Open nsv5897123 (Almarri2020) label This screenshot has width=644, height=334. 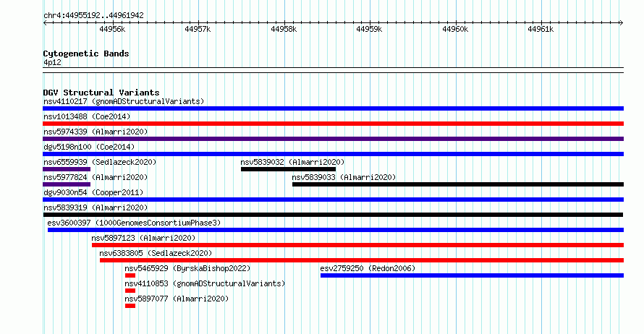click(143, 238)
